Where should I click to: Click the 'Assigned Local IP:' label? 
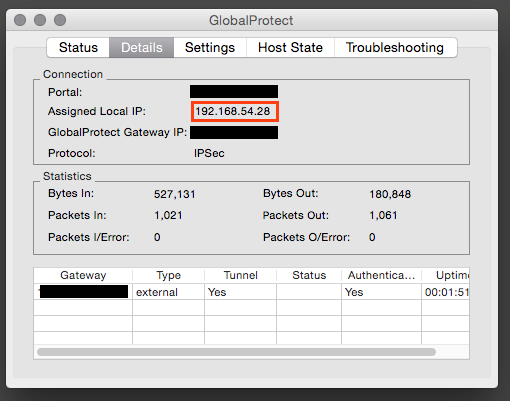[x=97, y=111]
